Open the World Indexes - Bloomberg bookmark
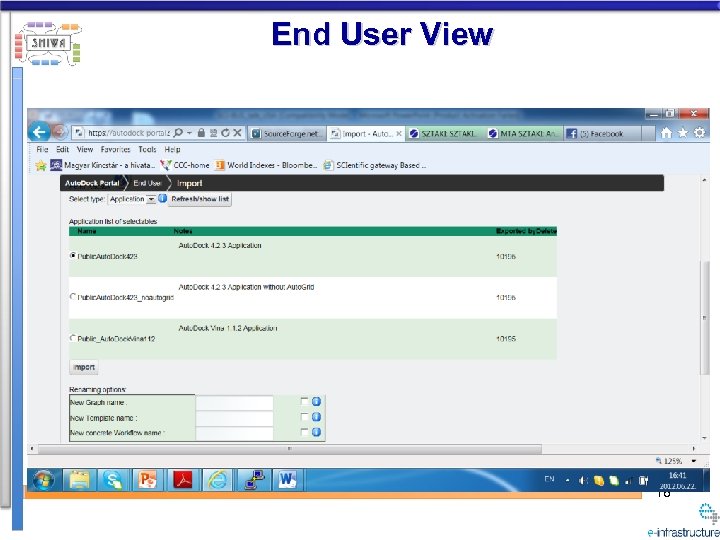 pyautogui.click(x=266, y=165)
